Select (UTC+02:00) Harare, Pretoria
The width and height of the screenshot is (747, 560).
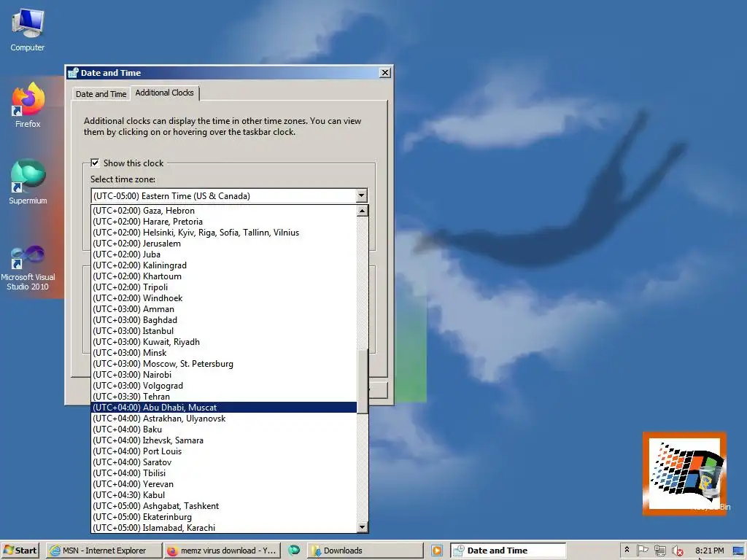[x=223, y=222]
